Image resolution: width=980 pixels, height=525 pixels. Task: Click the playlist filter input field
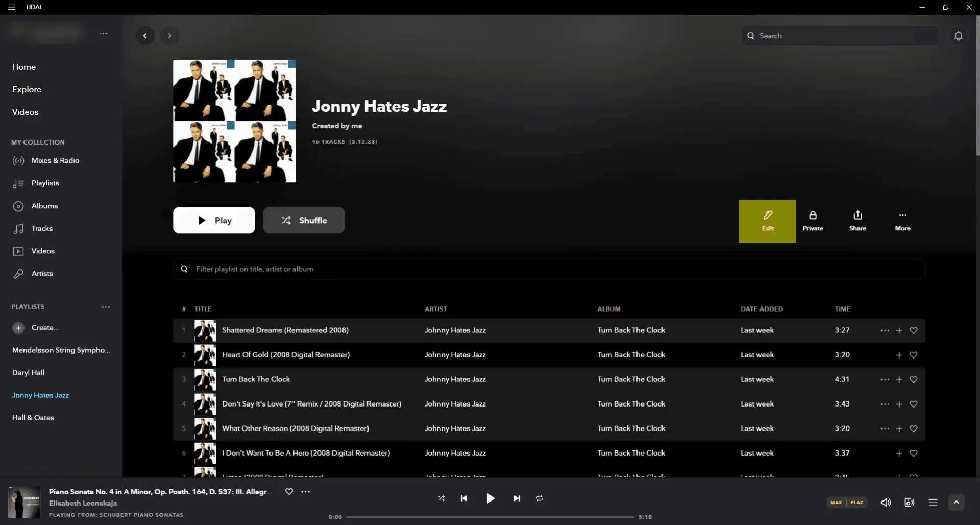point(549,269)
